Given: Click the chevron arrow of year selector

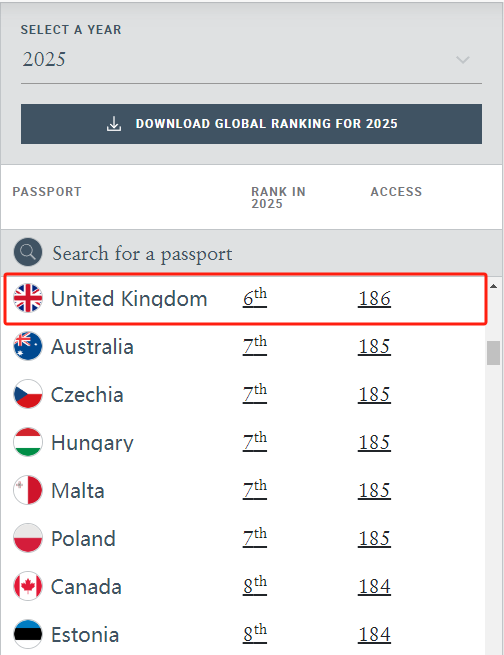Looking at the screenshot, I should pos(463,60).
